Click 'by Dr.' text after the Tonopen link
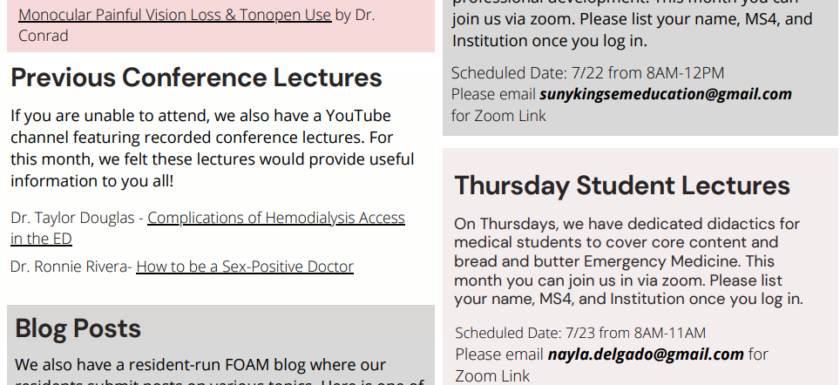 tap(355, 15)
